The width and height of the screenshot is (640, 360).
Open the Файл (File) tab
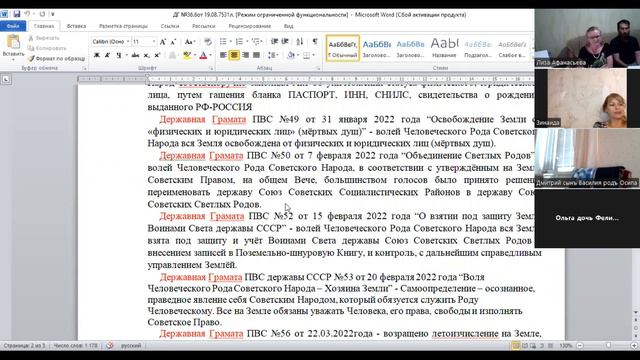point(13,26)
